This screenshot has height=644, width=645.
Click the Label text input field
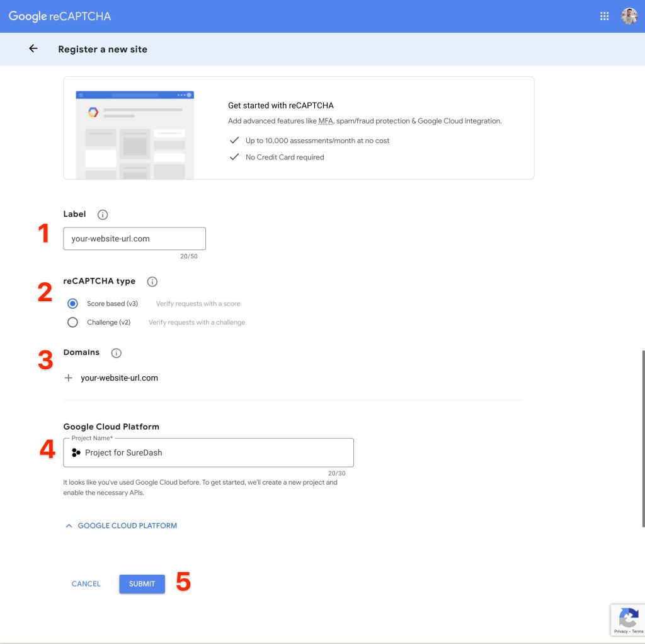pos(135,239)
